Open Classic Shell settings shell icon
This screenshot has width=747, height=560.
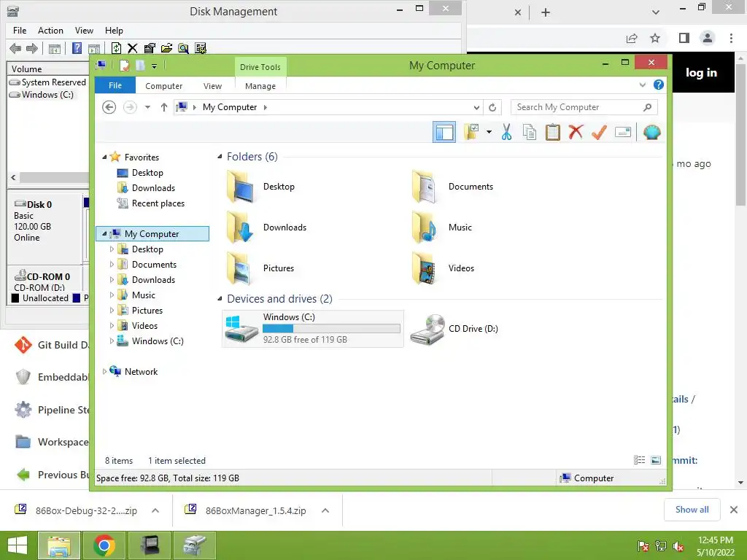coord(651,132)
